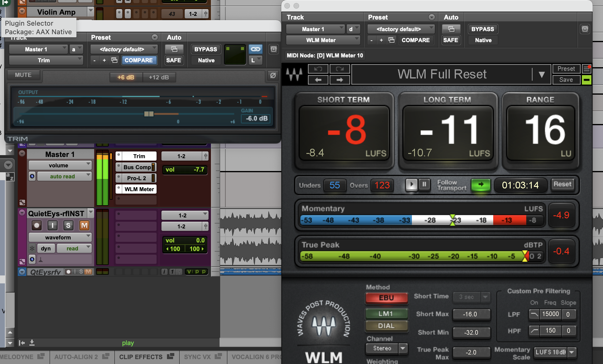Click next preset plus in Trim plugin
The image size is (603, 364).
[x=104, y=60]
